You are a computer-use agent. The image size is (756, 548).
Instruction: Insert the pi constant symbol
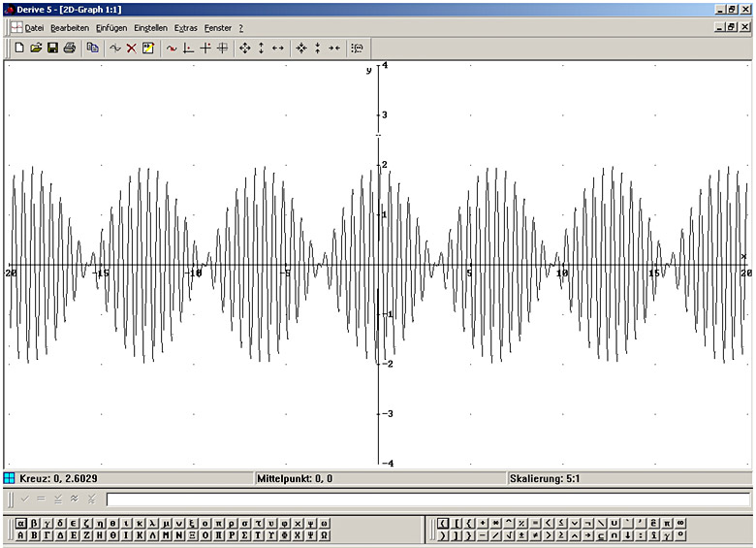point(667,523)
